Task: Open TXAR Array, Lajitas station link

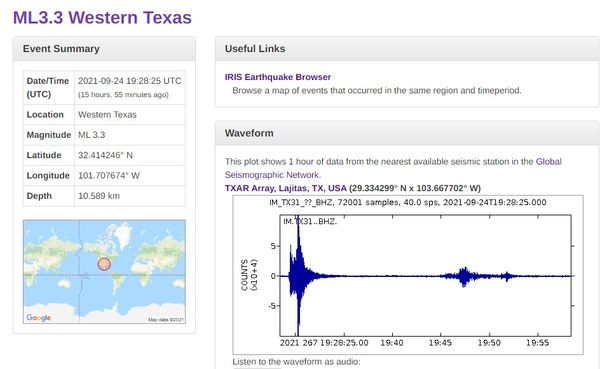Action: pos(285,188)
